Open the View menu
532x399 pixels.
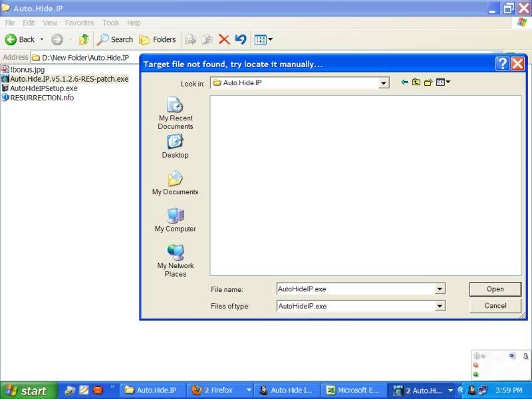[x=50, y=23]
